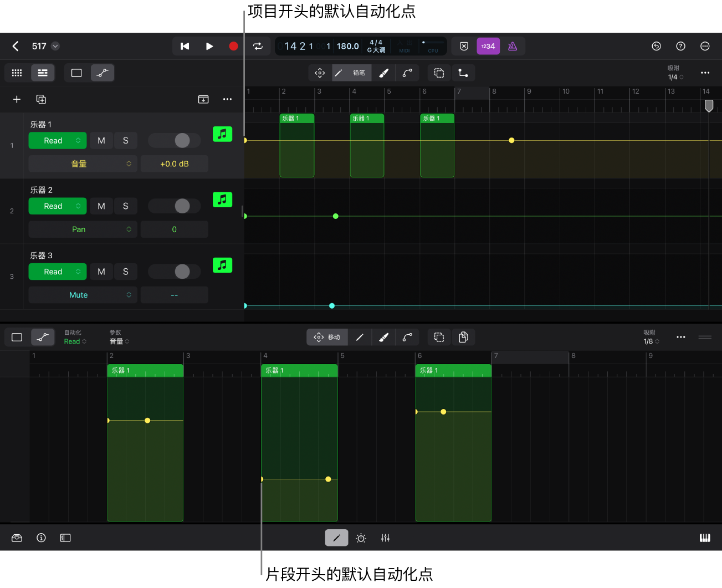Click the +0.0 dB value field
The image size is (722, 588).
[175, 164]
